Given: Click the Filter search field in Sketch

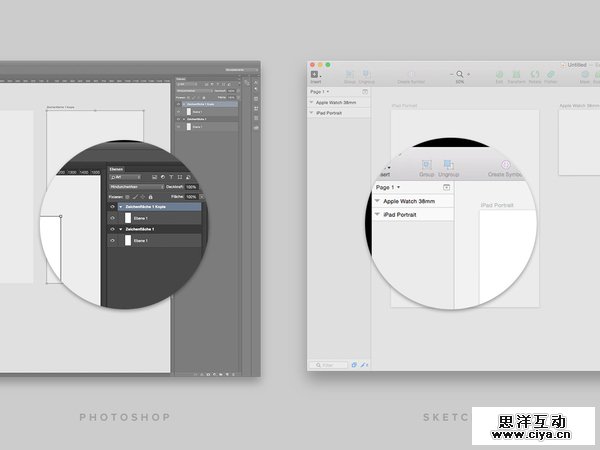Looking at the screenshot, I should point(329,365).
